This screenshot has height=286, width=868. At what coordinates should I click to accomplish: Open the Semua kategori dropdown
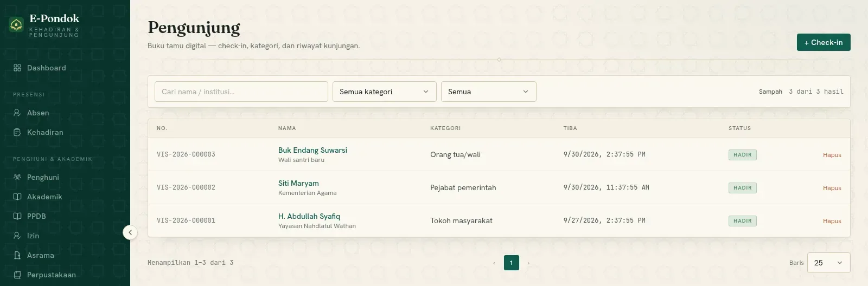385,92
